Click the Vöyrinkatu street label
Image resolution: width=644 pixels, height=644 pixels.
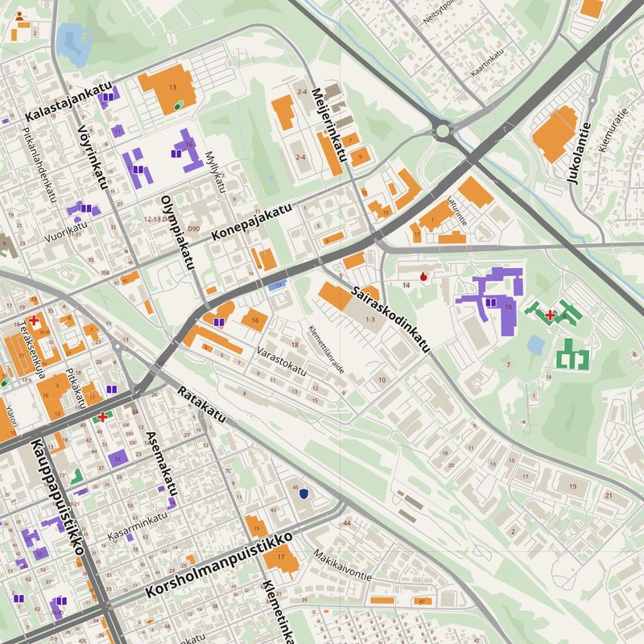point(93,157)
